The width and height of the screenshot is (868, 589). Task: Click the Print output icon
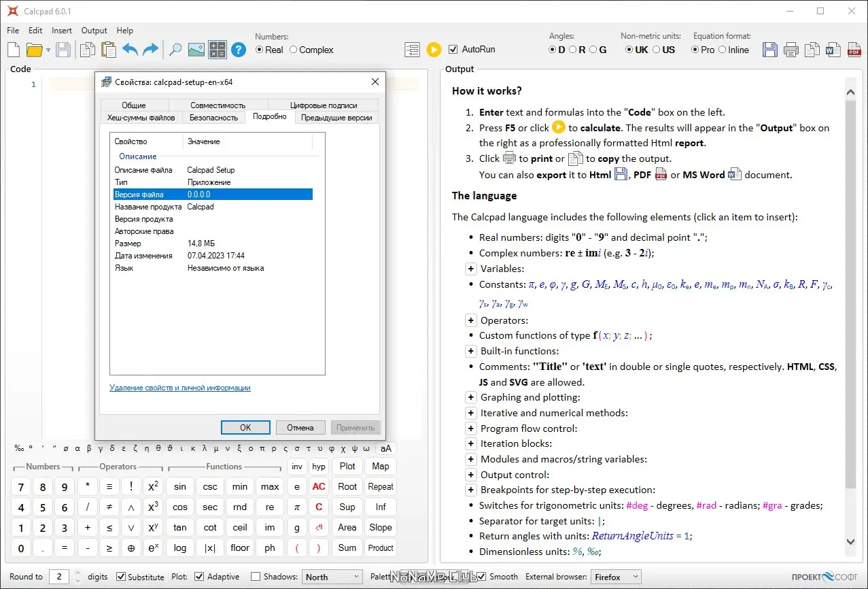791,50
